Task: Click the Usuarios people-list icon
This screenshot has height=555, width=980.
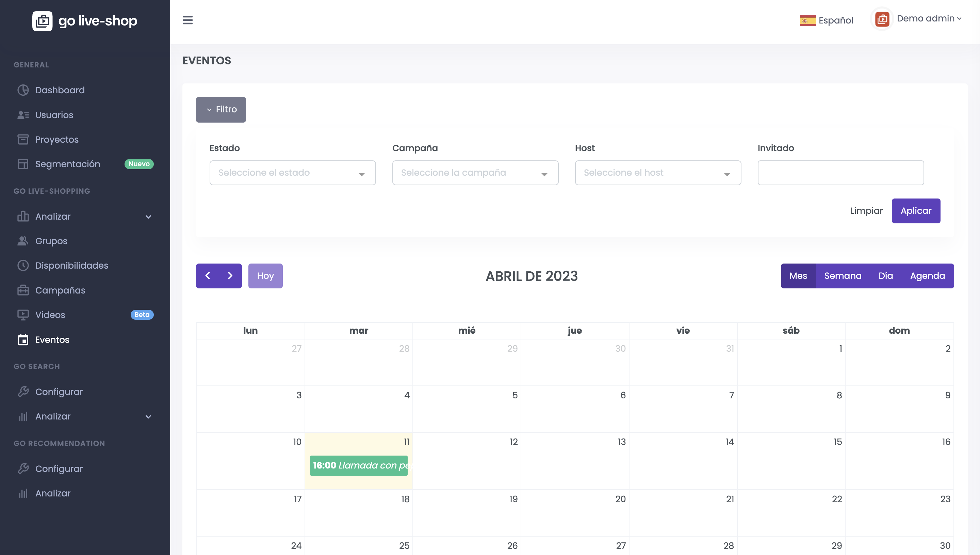Action: (x=23, y=115)
